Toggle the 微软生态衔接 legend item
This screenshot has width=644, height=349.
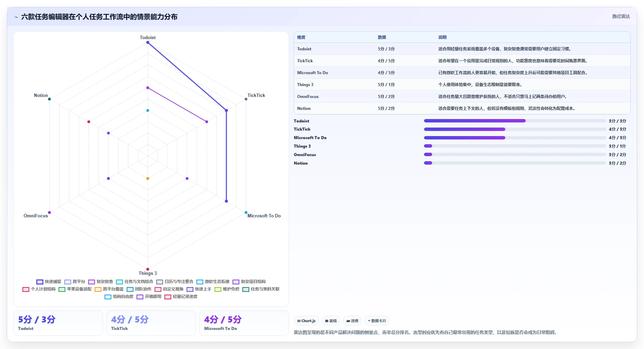[213, 282]
